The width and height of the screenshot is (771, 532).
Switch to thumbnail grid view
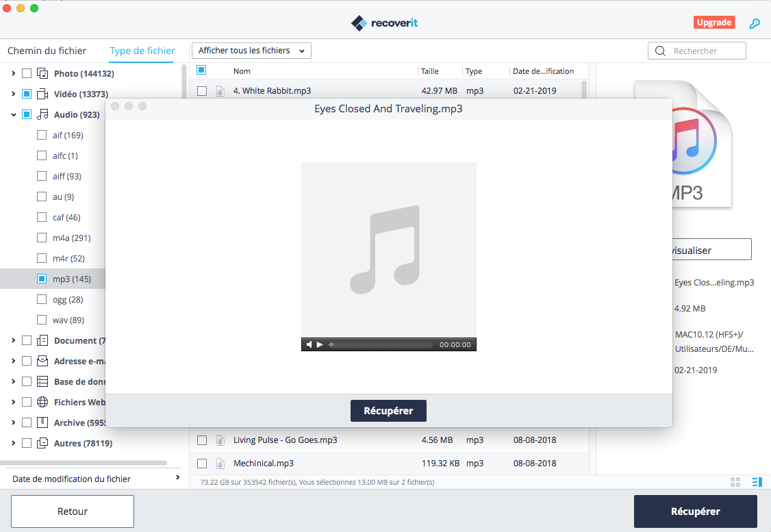(735, 482)
